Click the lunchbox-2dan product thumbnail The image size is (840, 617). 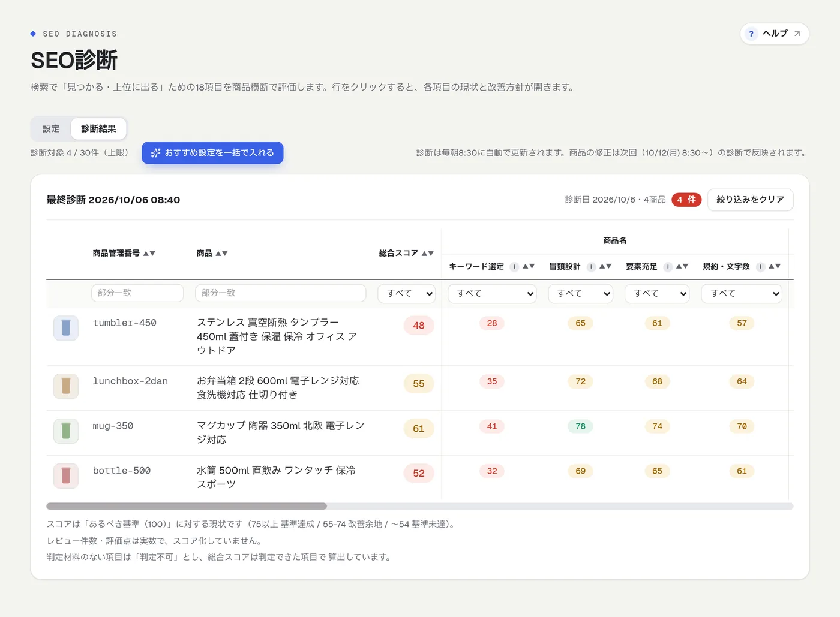[66, 386]
